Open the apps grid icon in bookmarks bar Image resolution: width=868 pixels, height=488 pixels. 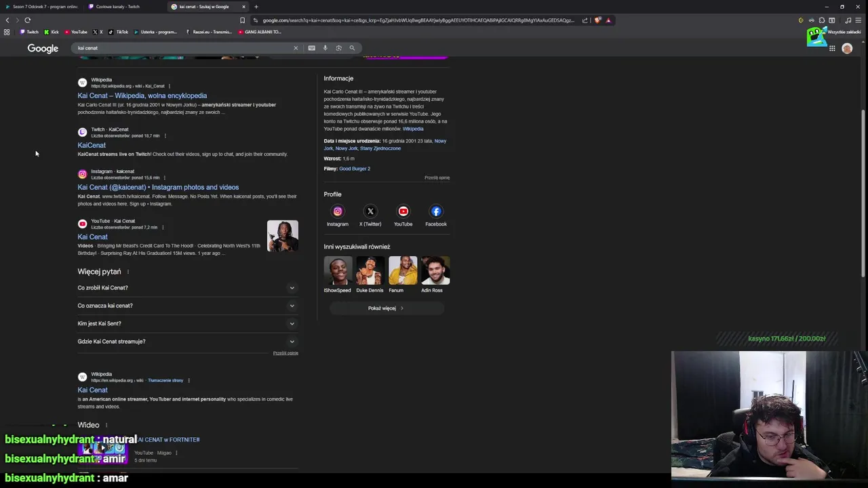[x=7, y=32]
